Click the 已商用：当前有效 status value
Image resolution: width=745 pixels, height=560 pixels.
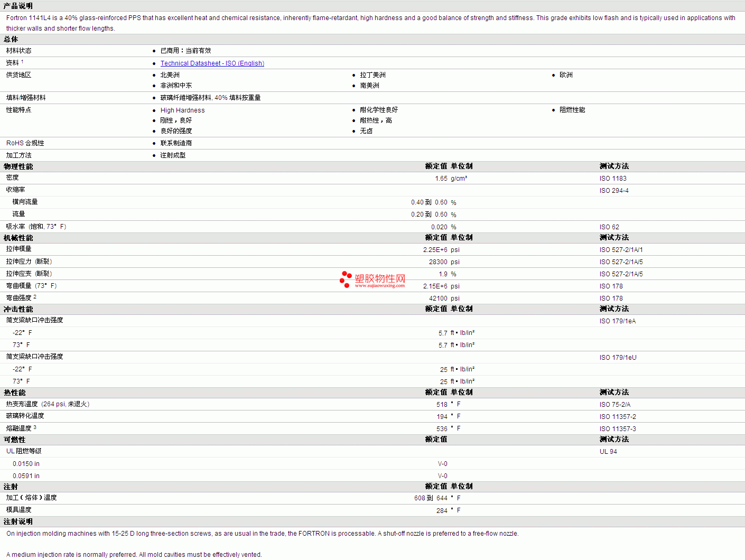pyautogui.click(x=185, y=51)
